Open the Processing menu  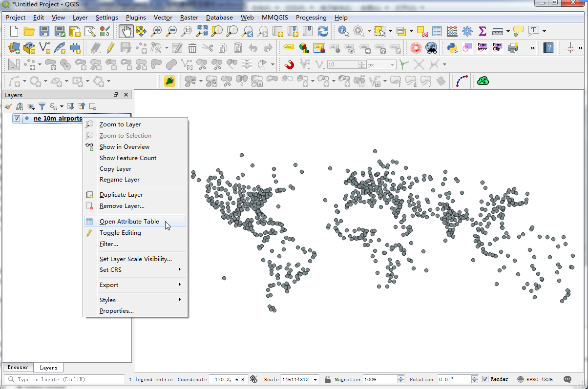[311, 18]
